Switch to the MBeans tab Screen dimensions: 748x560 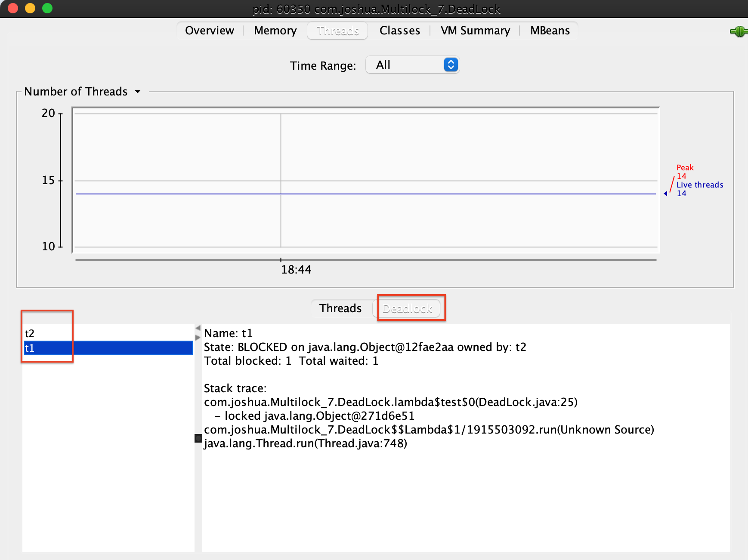[550, 31]
